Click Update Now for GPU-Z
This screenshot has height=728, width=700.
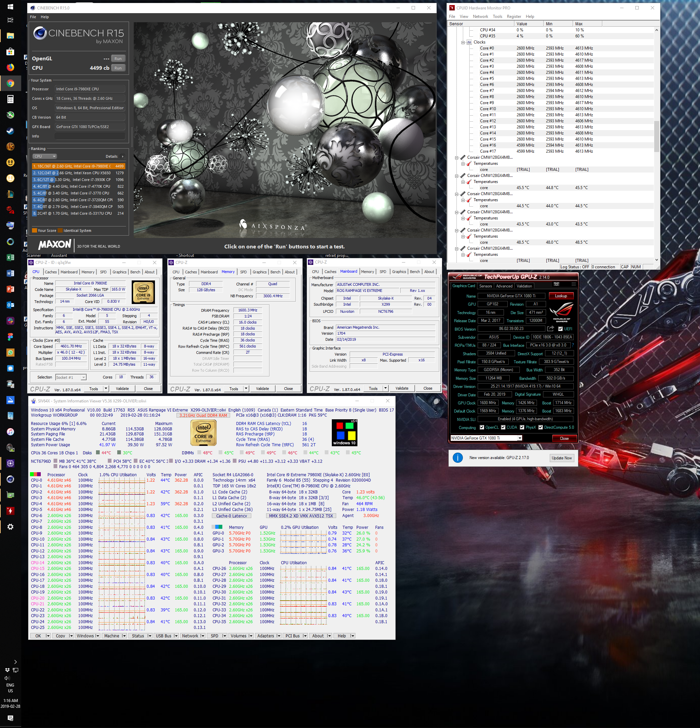[562, 458]
